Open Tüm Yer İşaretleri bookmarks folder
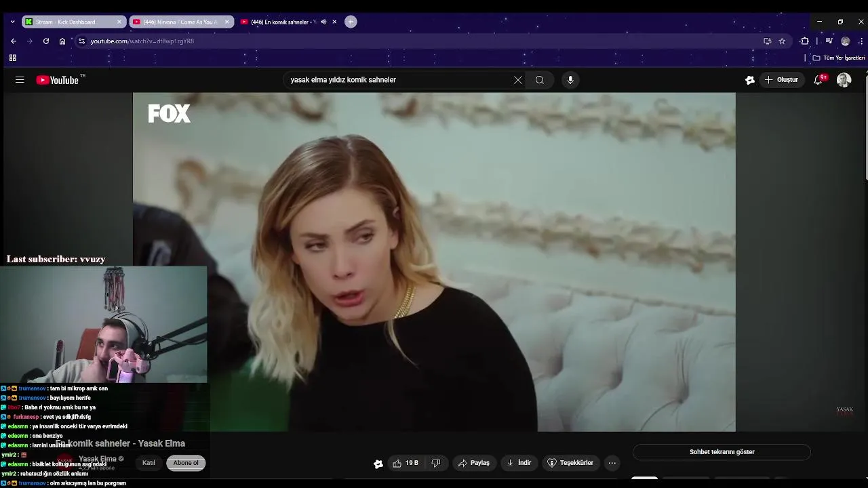This screenshot has height=488, width=868. point(839,58)
